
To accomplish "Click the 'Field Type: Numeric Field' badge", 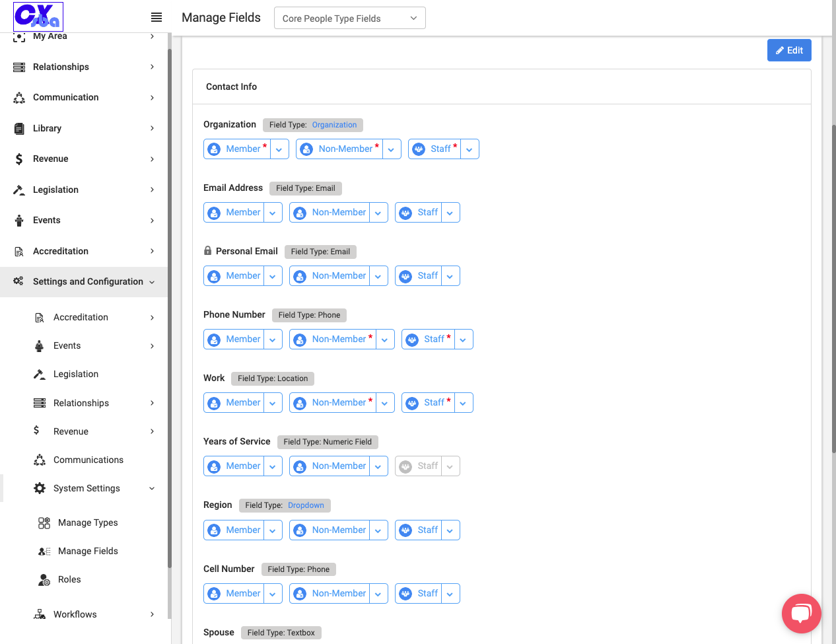I will (328, 442).
